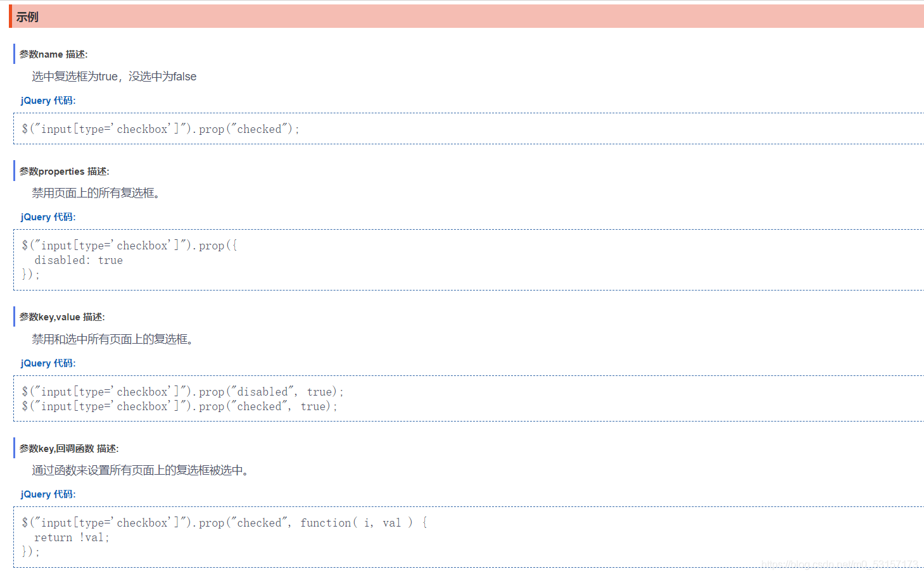Viewport: 924px width, 576px height.
Task: Click the code line prop("checked");
Action: 160,129
